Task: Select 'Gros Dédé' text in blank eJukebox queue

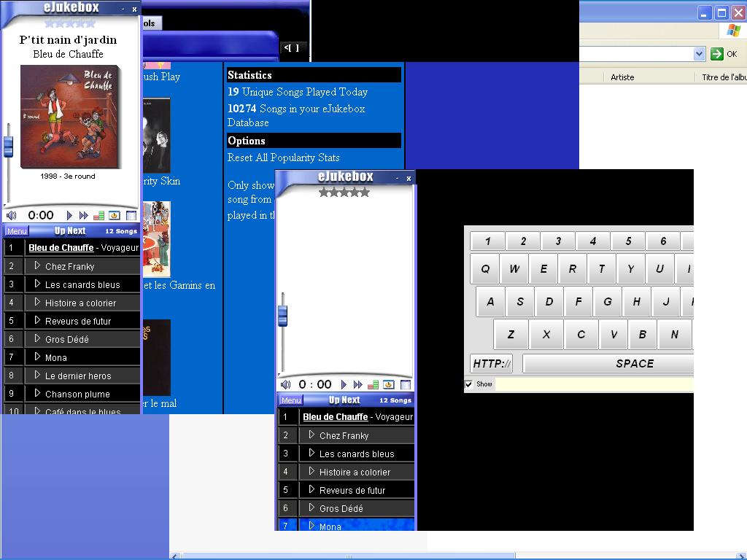Action: tap(341, 508)
